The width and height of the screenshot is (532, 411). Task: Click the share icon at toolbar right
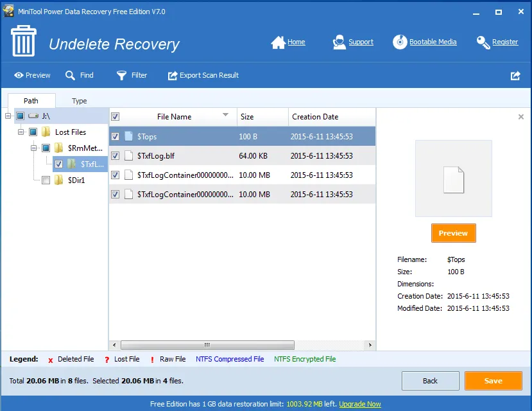click(515, 75)
